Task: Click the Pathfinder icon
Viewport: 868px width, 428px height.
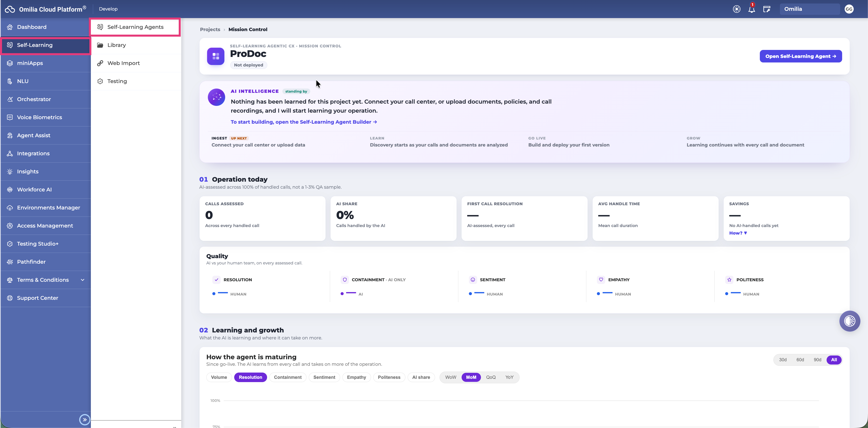Action: click(10, 262)
